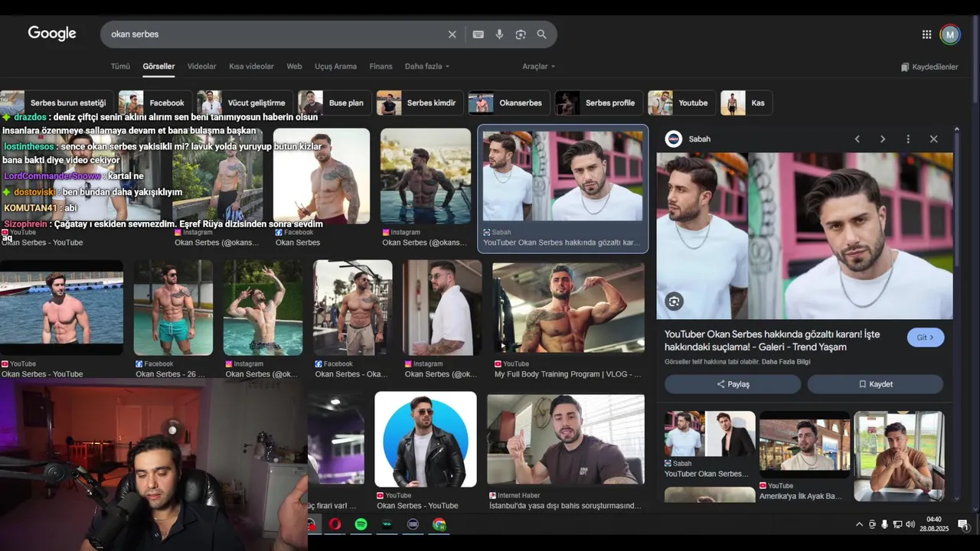The image size is (980, 551).
Task: Show next image in the preview panel
Action: point(882,139)
